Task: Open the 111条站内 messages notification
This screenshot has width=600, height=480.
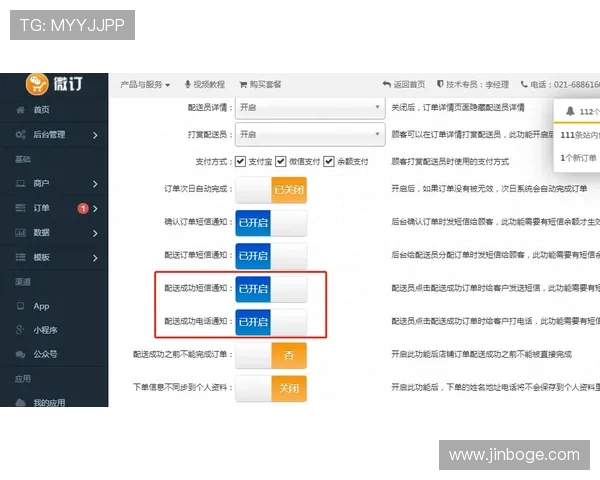Action: point(579,135)
